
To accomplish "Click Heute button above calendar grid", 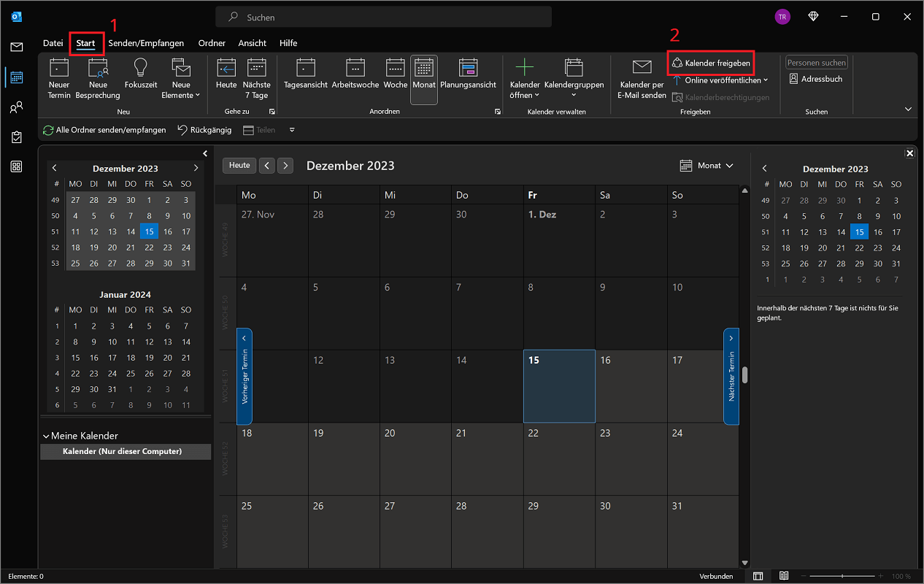I will (x=239, y=166).
